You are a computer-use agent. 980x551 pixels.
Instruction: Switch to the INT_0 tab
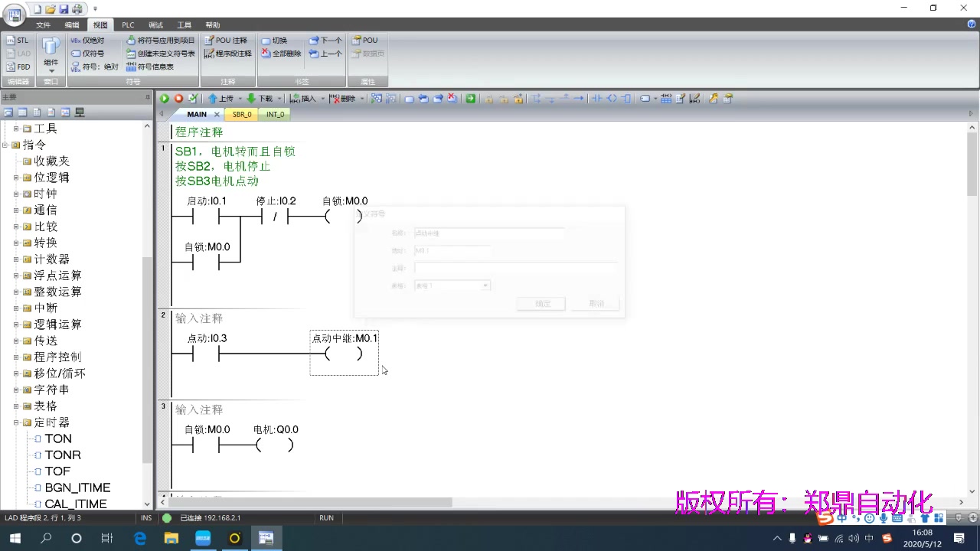275,114
